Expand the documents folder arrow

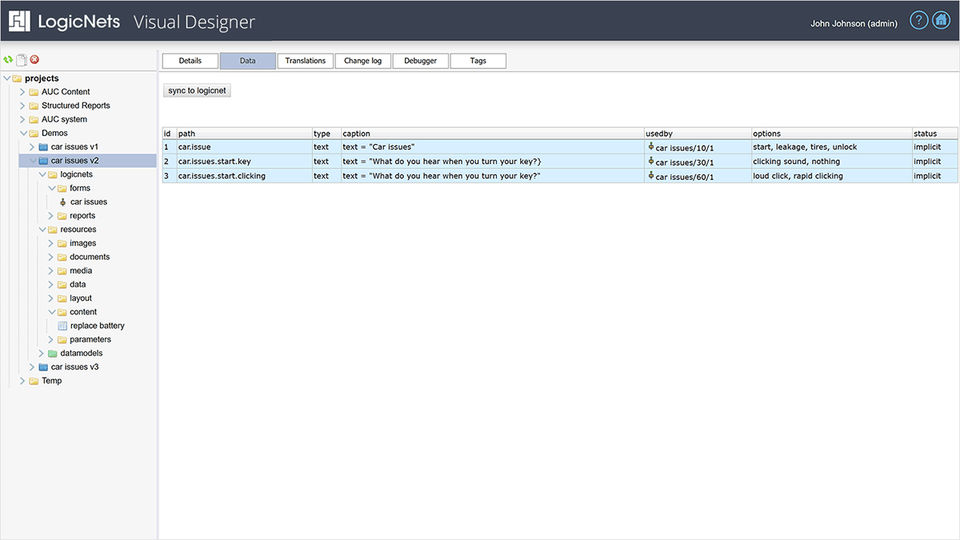coord(51,257)
